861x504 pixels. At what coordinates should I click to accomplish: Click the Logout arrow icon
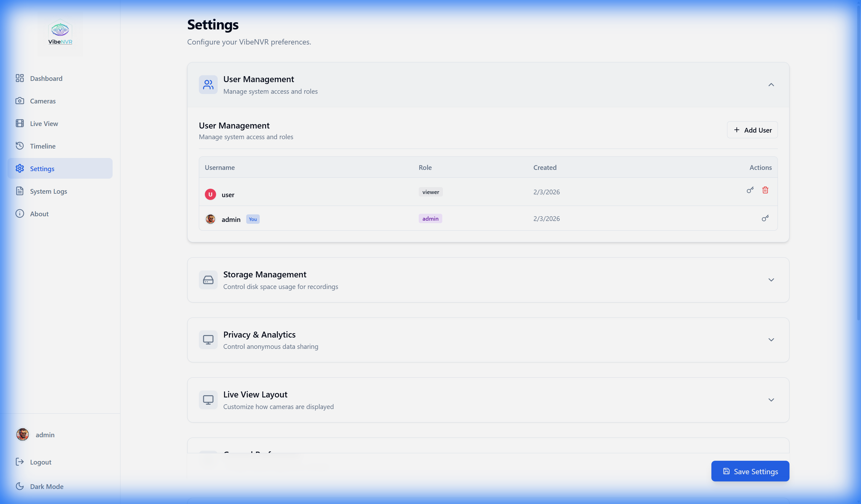click(x=19, y=462)
